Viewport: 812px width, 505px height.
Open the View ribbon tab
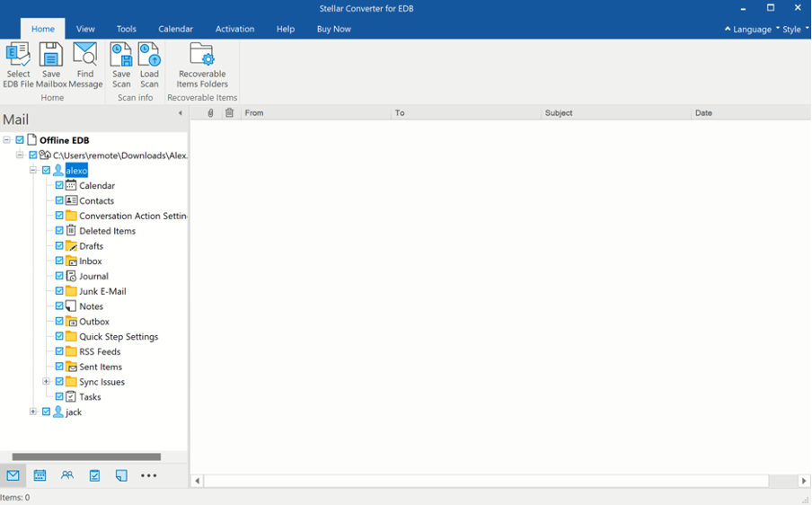click(x=85, y=29)
